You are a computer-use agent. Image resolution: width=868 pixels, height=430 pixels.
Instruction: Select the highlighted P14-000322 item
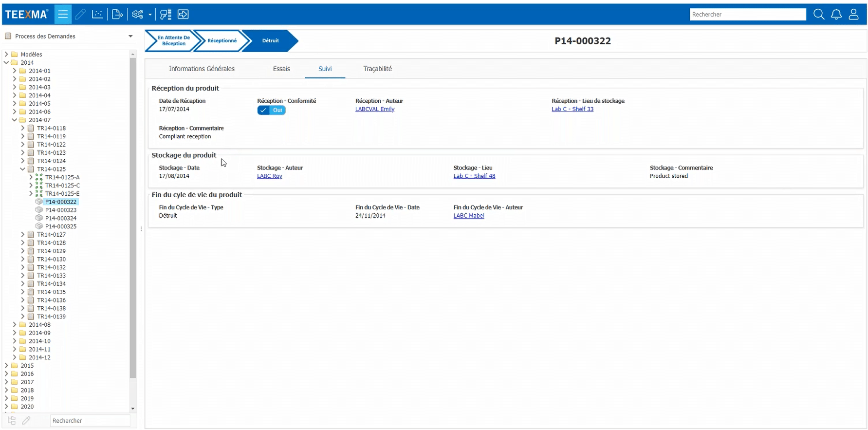pos(61,202)
